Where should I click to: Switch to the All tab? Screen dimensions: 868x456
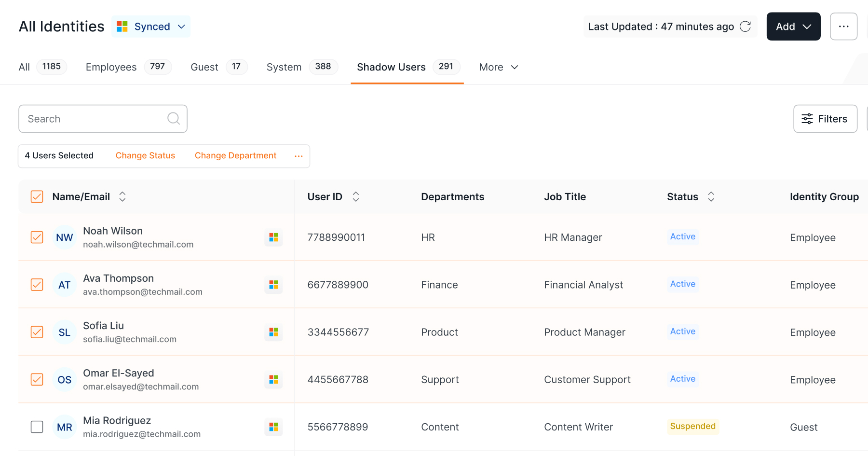(42, 67)
